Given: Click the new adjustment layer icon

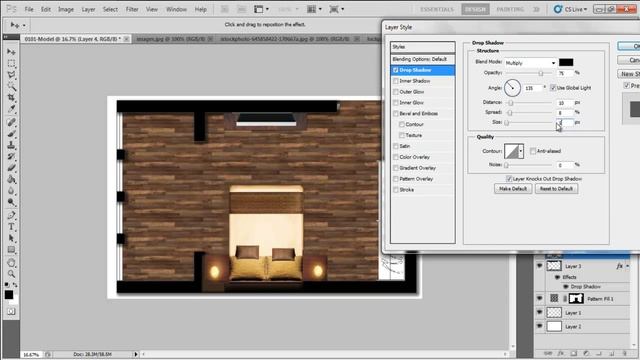Looking at the screenshot, I should 586,353.
